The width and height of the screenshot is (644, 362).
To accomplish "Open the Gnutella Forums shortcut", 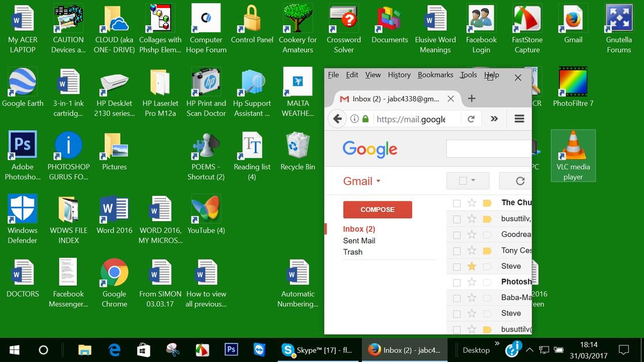I will [619, 29].
